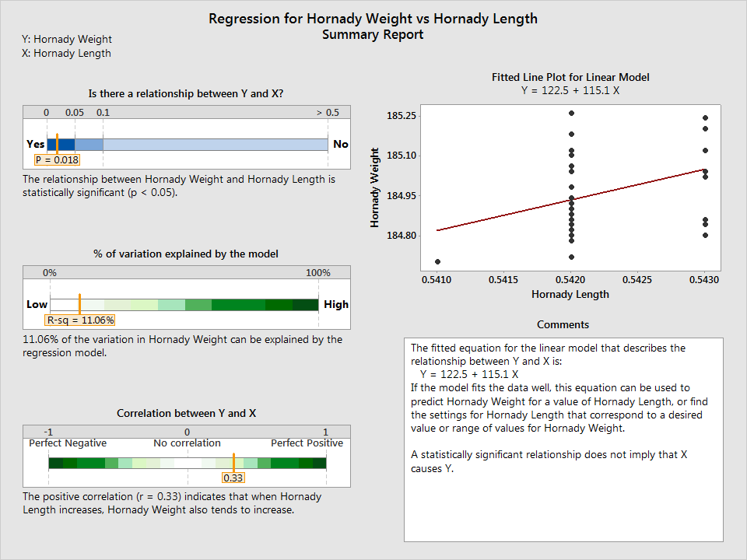Click the 'Low' label on the R-sq bar
Screen dimensions: 747x560
(x=37, y=304)
